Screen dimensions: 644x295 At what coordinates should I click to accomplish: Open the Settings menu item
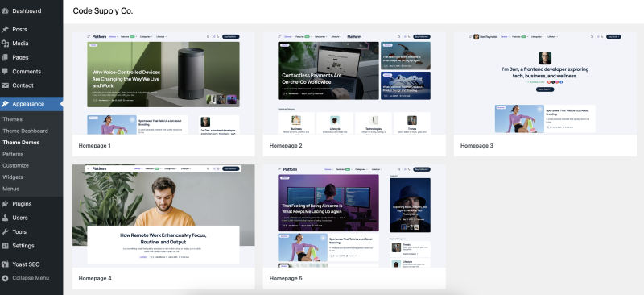pos(23,246)
